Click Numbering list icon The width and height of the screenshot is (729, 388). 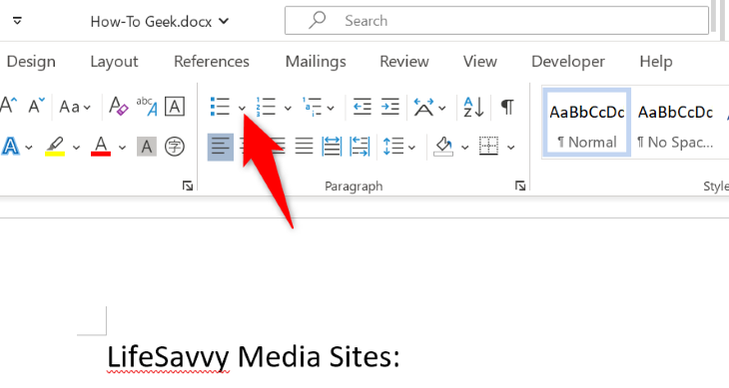266,106
